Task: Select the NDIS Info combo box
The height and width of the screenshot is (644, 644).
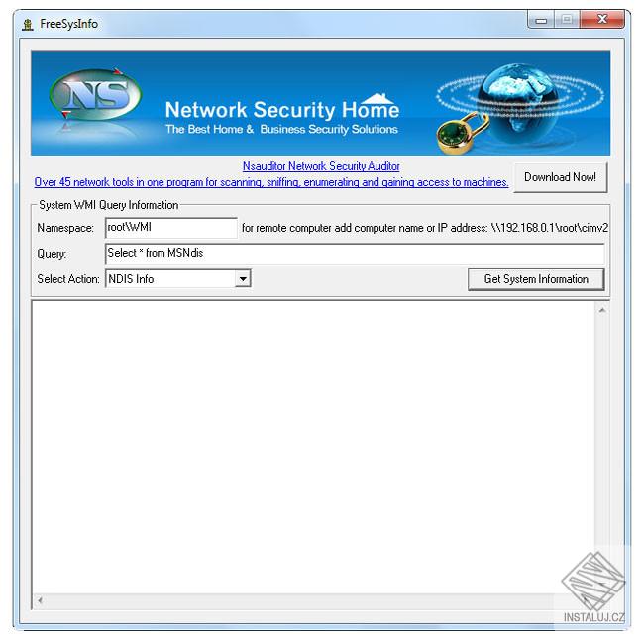Action: coord(178,279)
